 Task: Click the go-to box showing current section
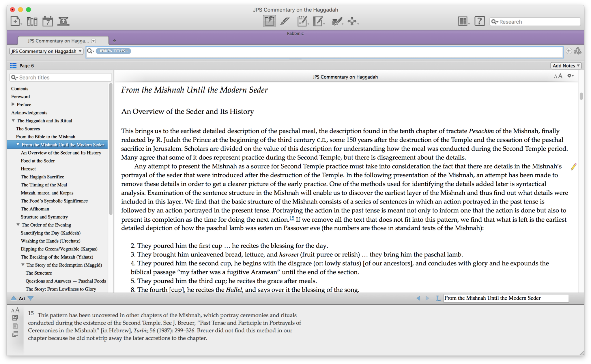506,298
